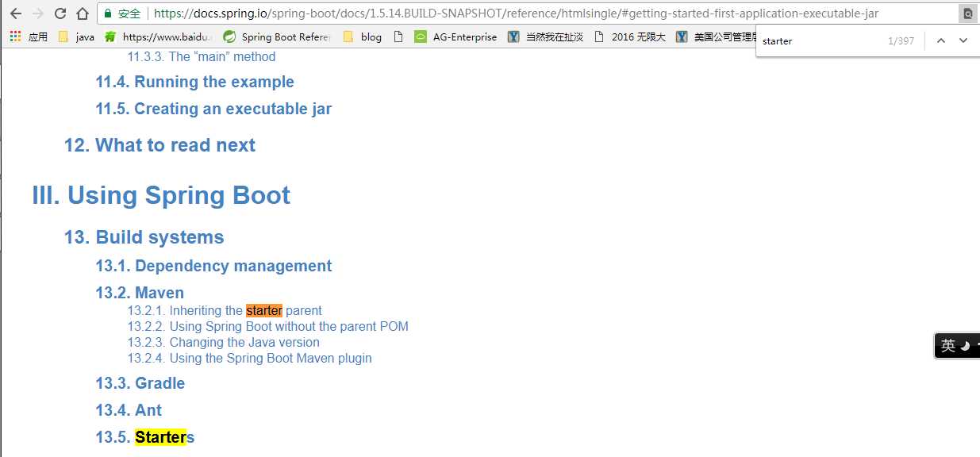Open 13.2 Maven section

(140, 293)
